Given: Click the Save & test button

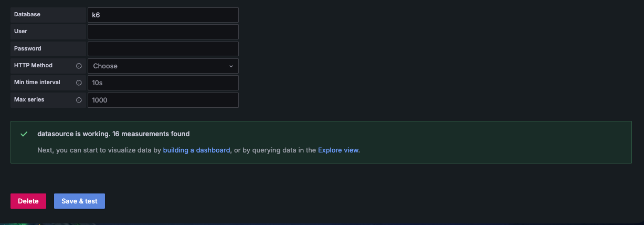Looking at the screenshot, I should 79,201.
